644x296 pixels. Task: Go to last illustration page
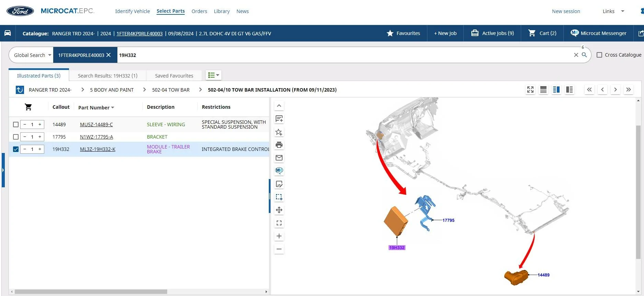tap(629, 90)
